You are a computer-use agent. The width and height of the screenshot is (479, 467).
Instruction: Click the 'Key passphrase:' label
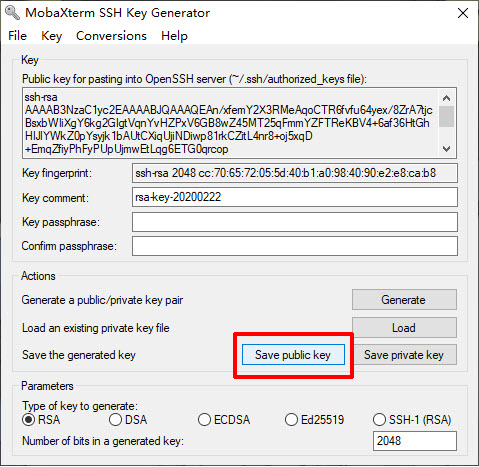[x=61, y=222]
